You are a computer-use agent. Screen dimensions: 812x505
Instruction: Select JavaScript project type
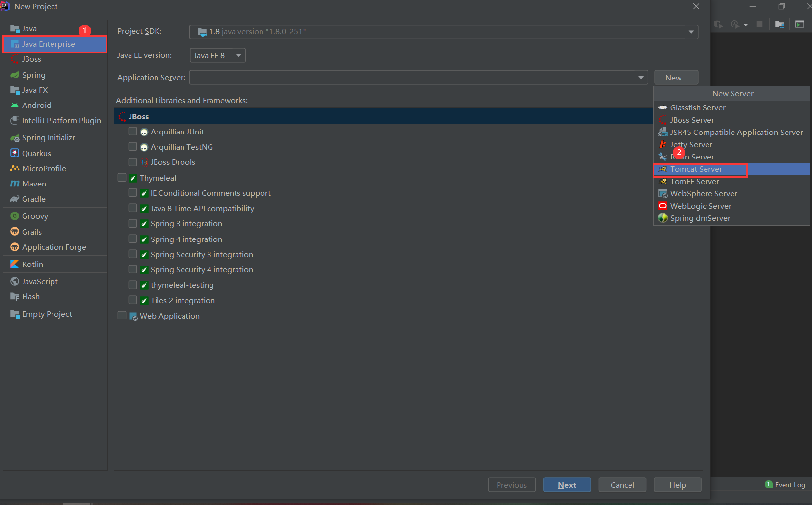(x=55, y=281)
